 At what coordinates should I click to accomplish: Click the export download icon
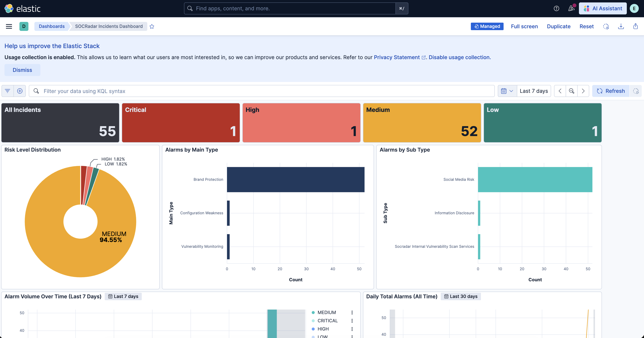pyautogui.click(x=621, y=26)
